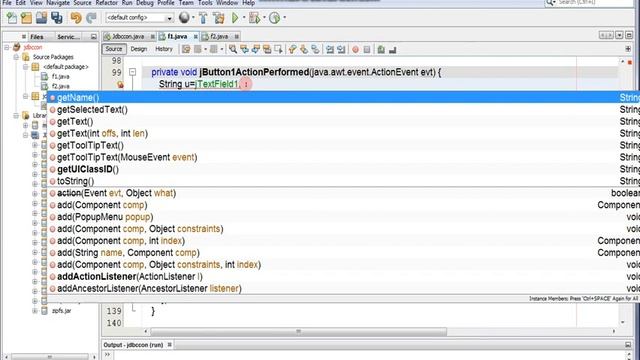Screen dimensions: 640x360
Task: Switch editor to Design view
Action: (139, 49)
